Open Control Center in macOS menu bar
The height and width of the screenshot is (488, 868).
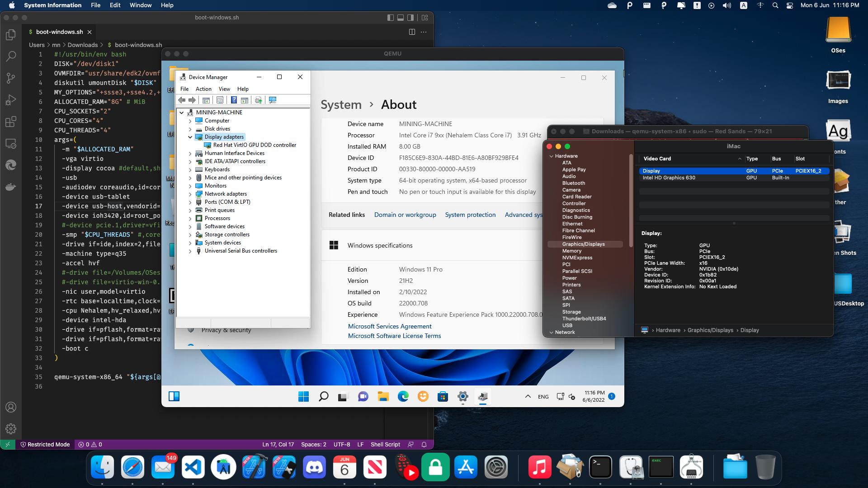click(x=790, y=5)
